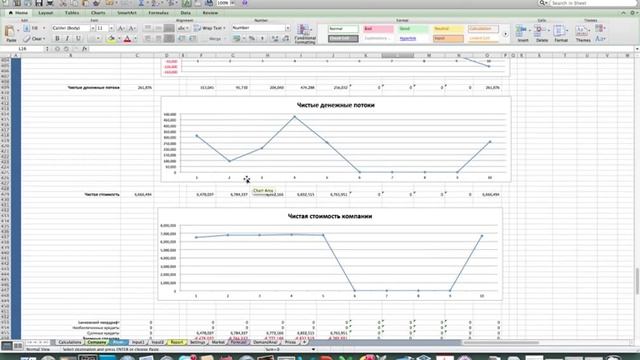This screenshot has width=640, height=360.
Task: Open the ribbon settings gear menu
Action: point(633,13)
